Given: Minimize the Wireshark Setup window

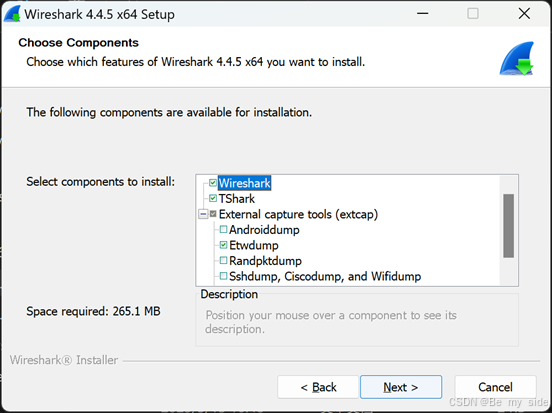Looking at the screenshot, I should [x=422, y=14].
